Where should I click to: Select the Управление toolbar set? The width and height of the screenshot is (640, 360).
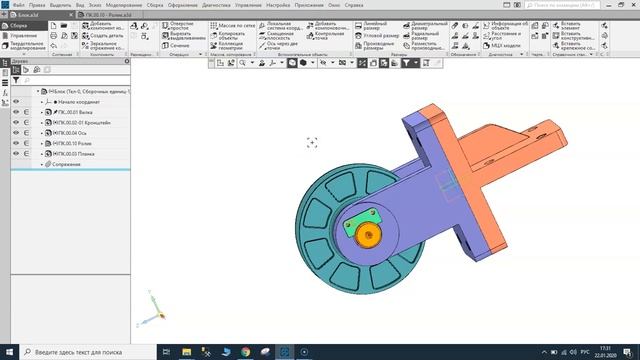(x=24, y=36)
